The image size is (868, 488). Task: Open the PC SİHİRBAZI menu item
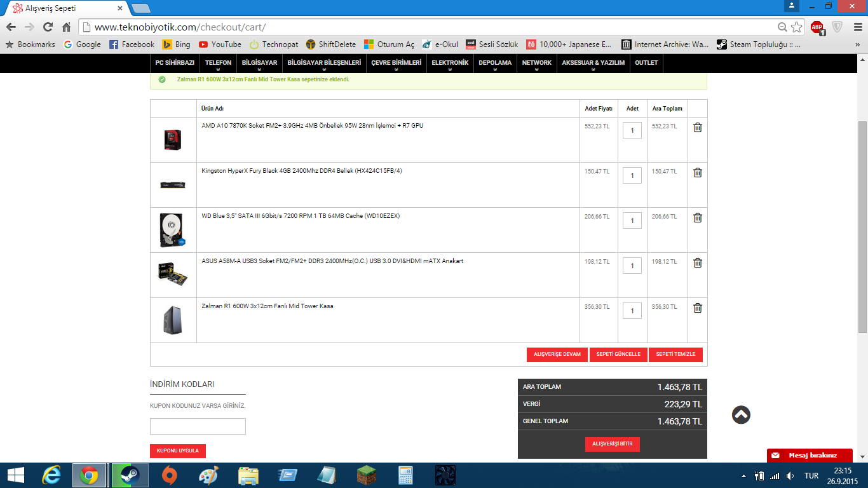[x=175, y=63]
